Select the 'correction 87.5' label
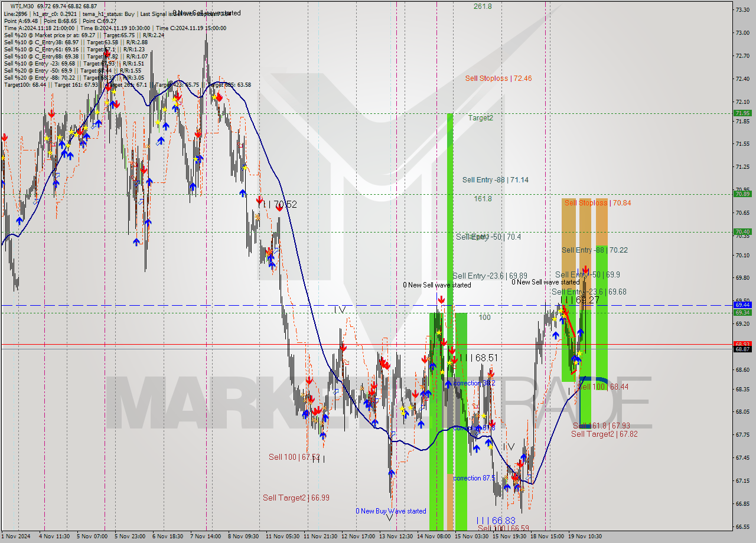 pyautogui.click(x=474, y=478)
